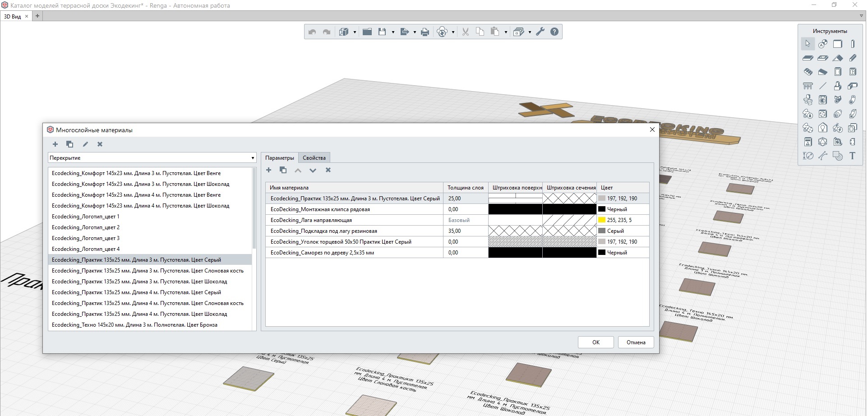The height and width of the screenshot is (416, 868).
Task: Delete selected layer in Параметры tab
Action: 328,170
